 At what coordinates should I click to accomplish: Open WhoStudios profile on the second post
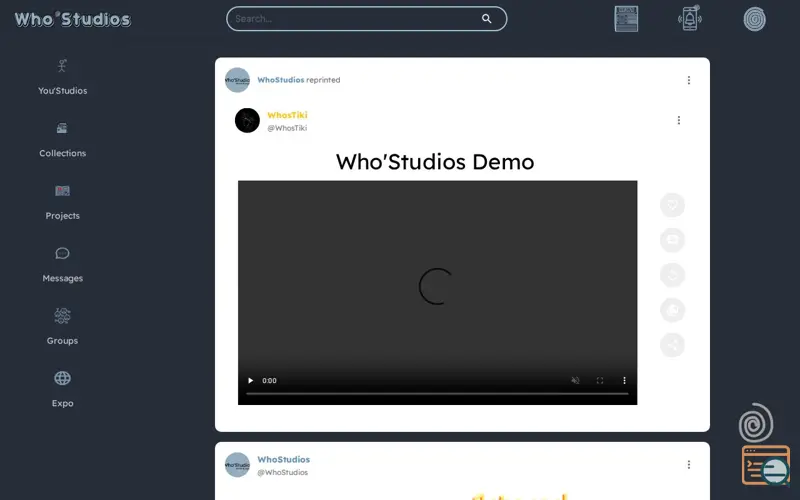tap(284, 460)
